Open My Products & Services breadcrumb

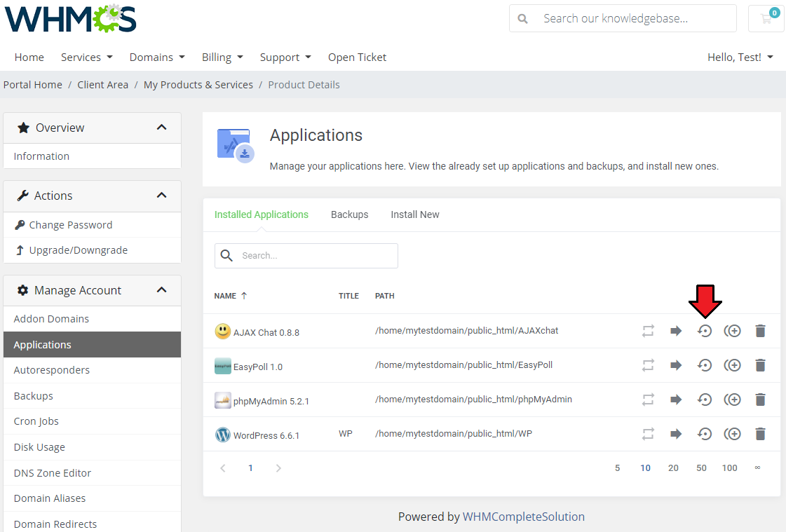pyautogui.click(x=198, y=85)
